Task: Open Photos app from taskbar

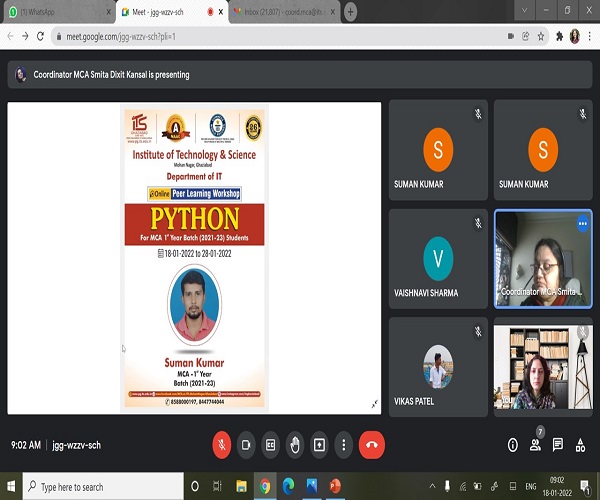Action: [x=312, y=486]
